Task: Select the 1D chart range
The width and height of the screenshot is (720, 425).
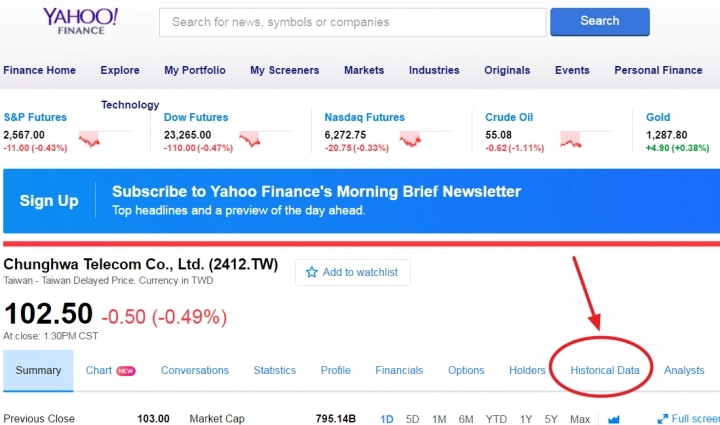Action: pos(387,419)
